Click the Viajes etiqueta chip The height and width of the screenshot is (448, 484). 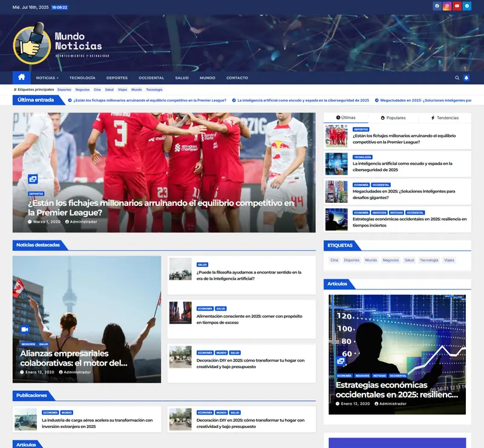point(449,260)
